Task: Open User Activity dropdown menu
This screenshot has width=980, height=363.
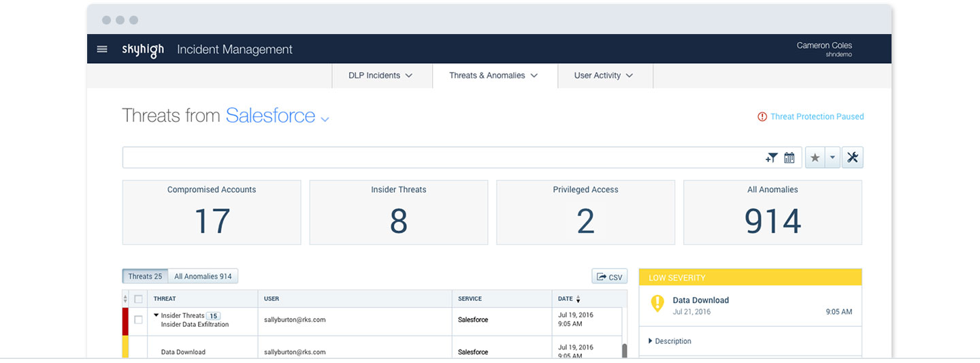Action: 605,76
